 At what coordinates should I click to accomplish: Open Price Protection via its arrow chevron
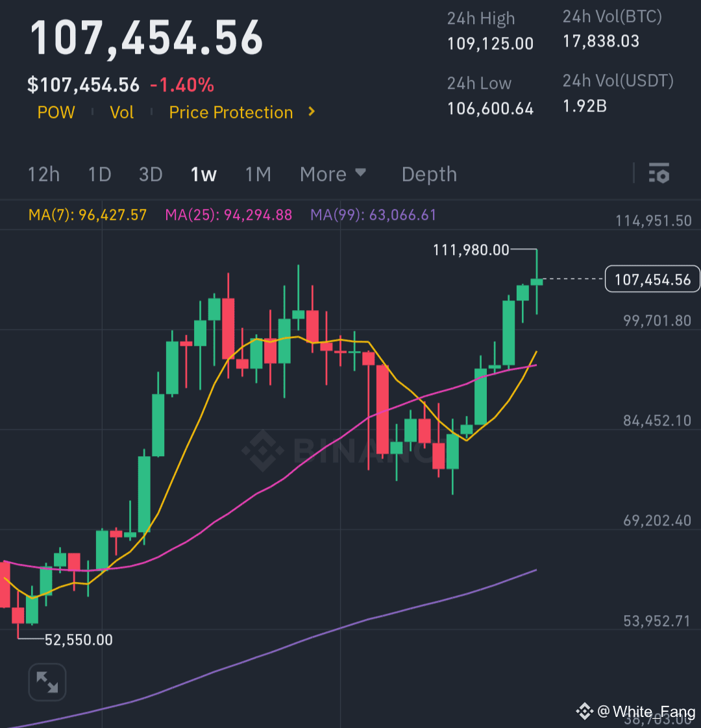[310, 112]
